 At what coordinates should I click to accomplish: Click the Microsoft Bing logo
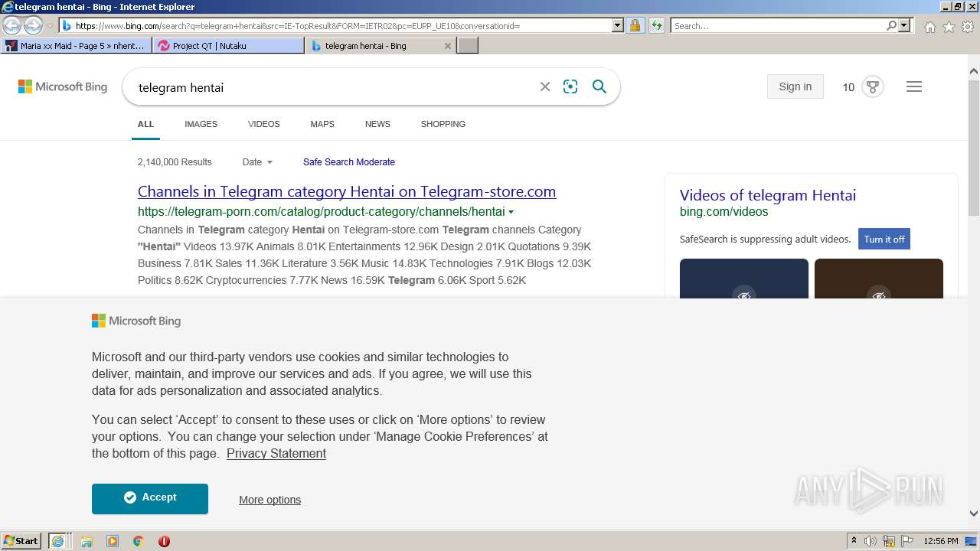coord(63,87)
